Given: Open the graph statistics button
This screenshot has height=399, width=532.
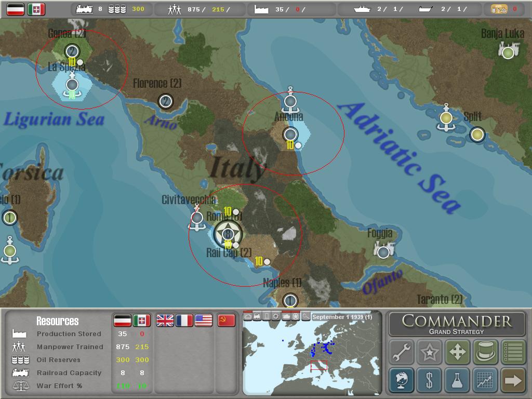Looking at the screenshot, I should pos(485,380).
